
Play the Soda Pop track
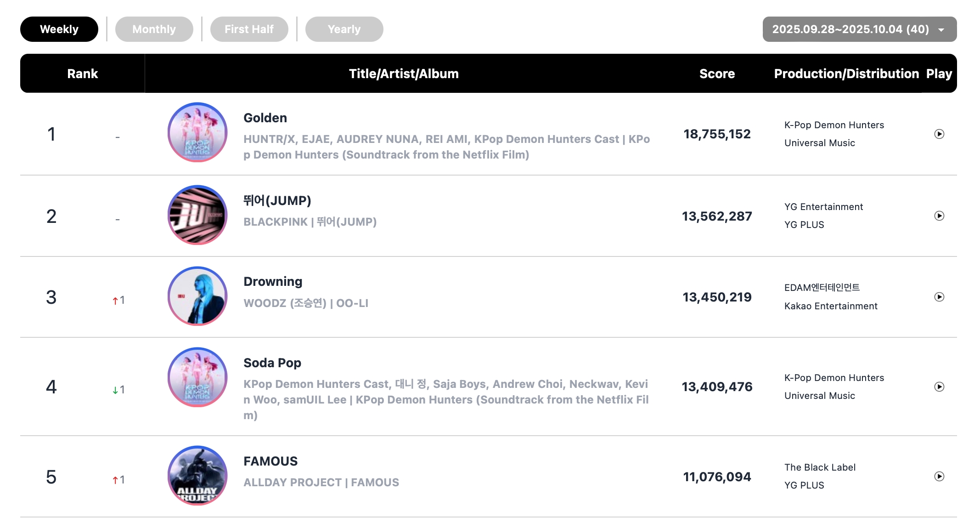pos(939,387)
